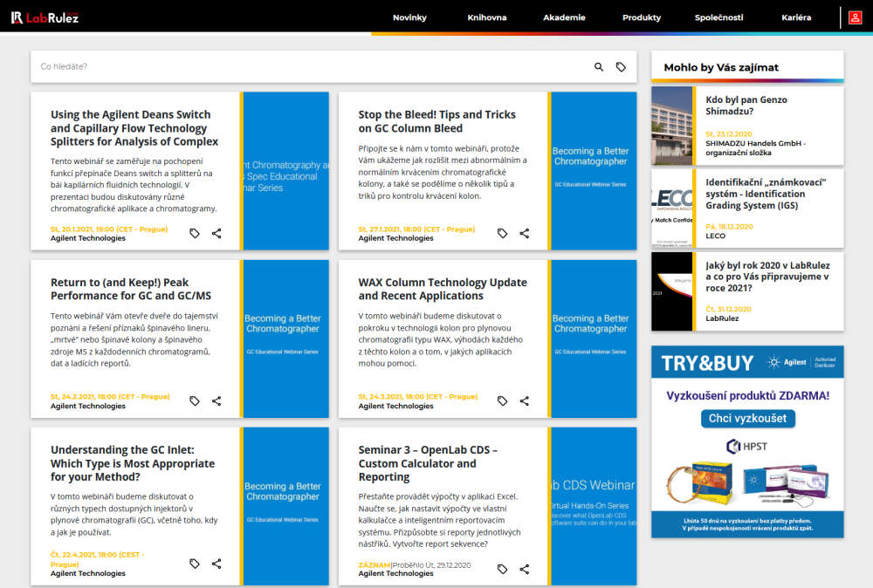Click the product boxes image in banner

pos(748,482)
